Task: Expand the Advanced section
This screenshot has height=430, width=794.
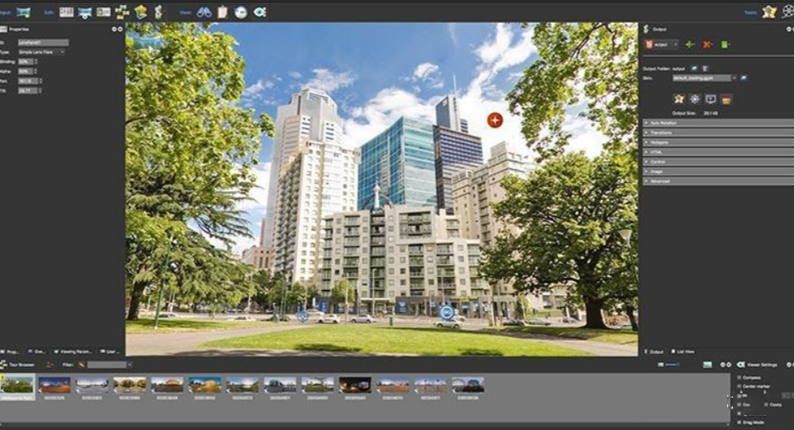Action: (x=718, y=181)
